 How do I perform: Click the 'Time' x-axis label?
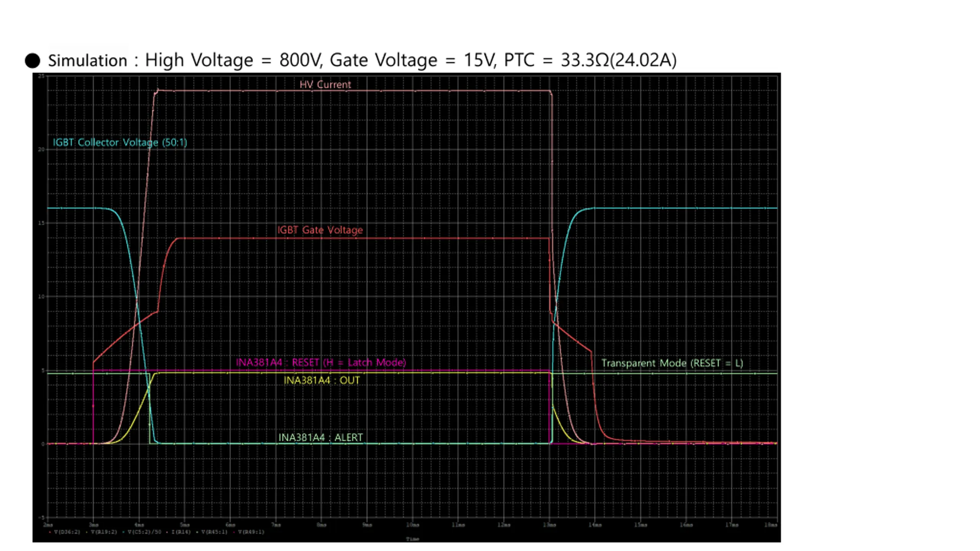412,539
